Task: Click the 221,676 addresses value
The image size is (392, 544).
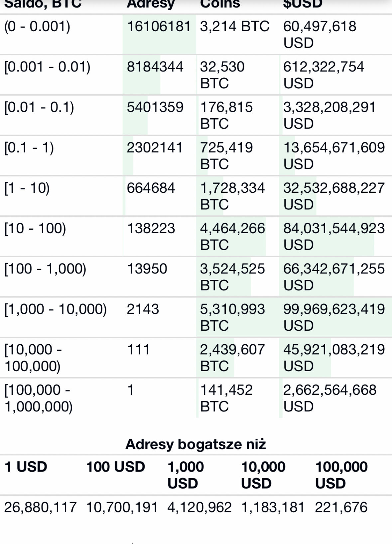Action: click(x=341, y=507)
